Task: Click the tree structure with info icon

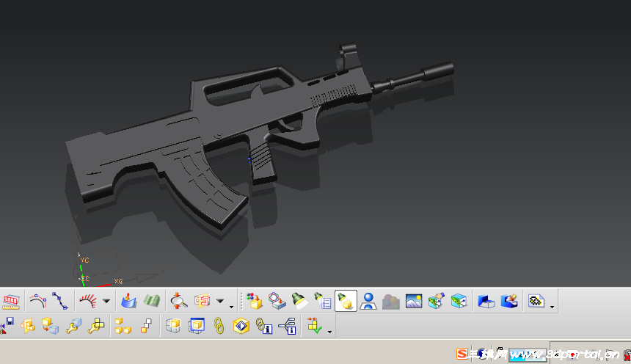Action: (288, 326)
